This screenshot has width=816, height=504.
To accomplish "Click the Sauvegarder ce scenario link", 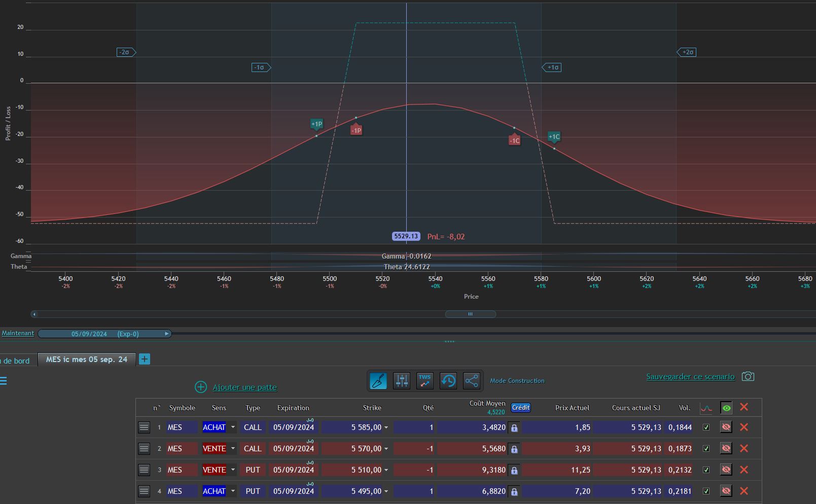I will coord(690,377).
